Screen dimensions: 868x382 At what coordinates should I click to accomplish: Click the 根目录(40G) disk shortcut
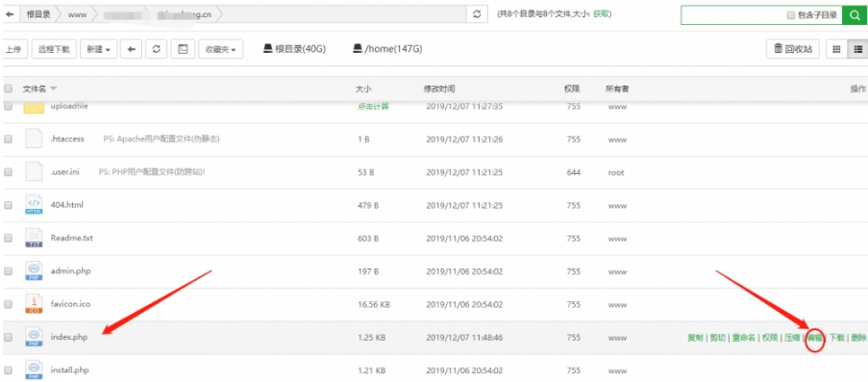(294, 49)
